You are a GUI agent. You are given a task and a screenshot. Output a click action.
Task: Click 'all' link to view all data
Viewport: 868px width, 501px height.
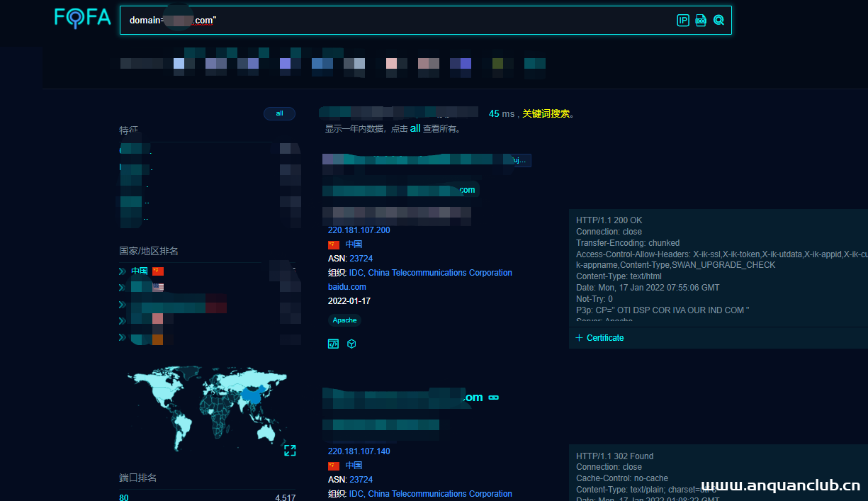click(415, 129)
